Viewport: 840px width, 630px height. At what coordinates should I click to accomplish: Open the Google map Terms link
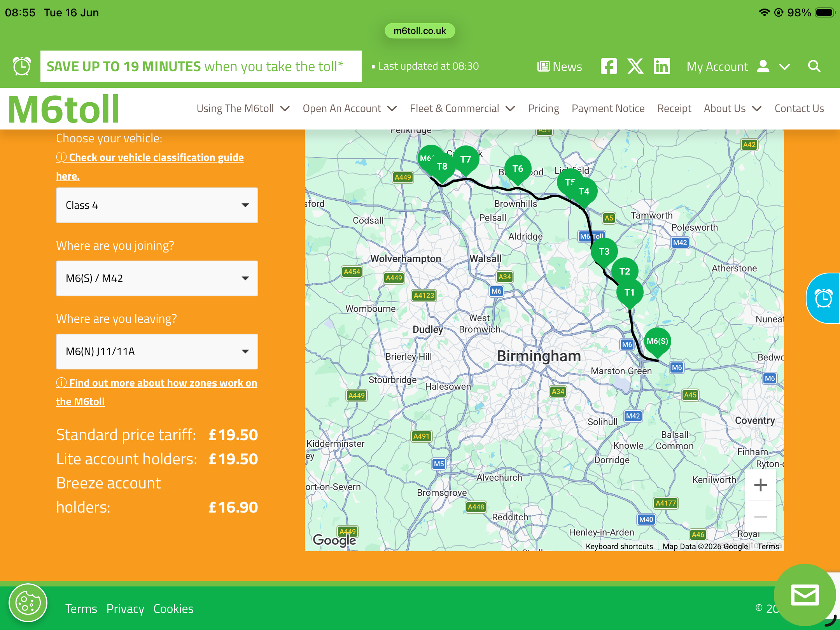coord(768,546)
